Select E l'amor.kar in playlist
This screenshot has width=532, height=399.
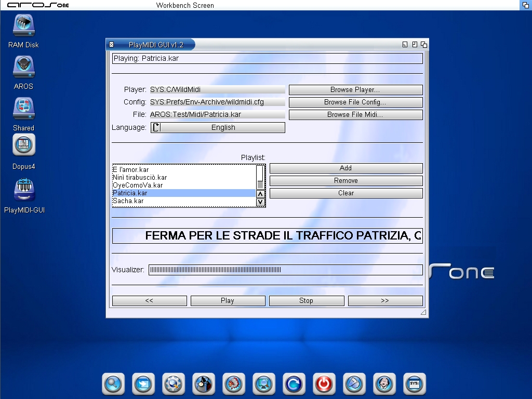coord(184,170)
